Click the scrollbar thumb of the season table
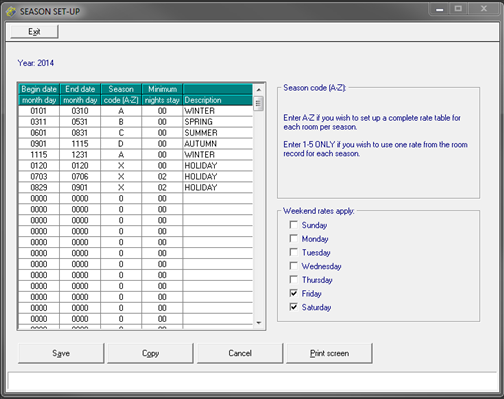The width and height of the screenshot is (504, 399). 259,103
